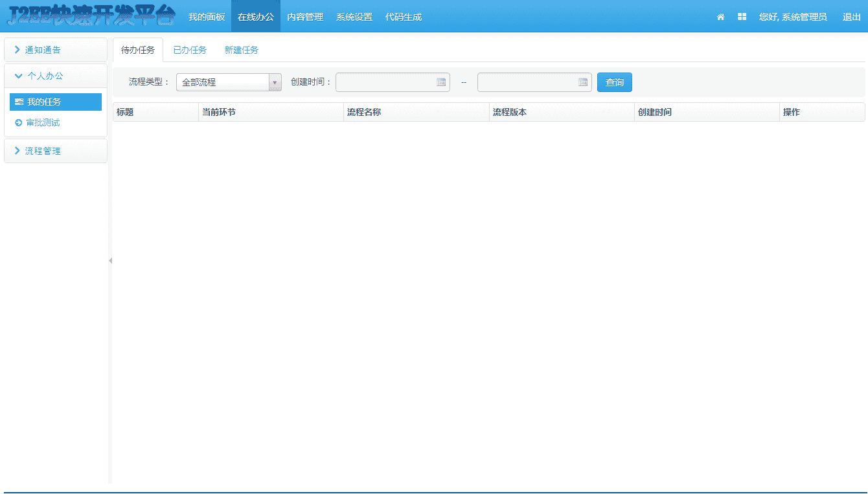Click the calendar icon on the second date field

coord(582,82)
